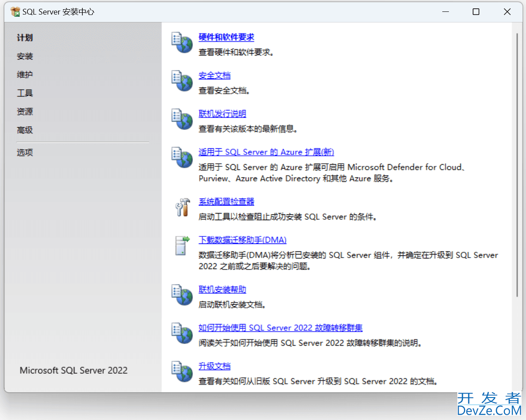
Task: Click the text 查看有关该版本的最新信息。
Action: click(248, 129)
